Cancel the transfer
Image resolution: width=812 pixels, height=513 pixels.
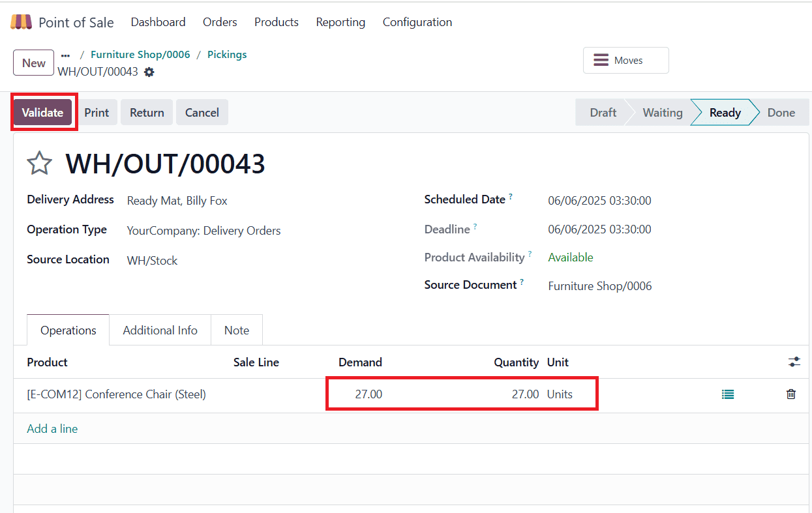click(x=202, y=112)
